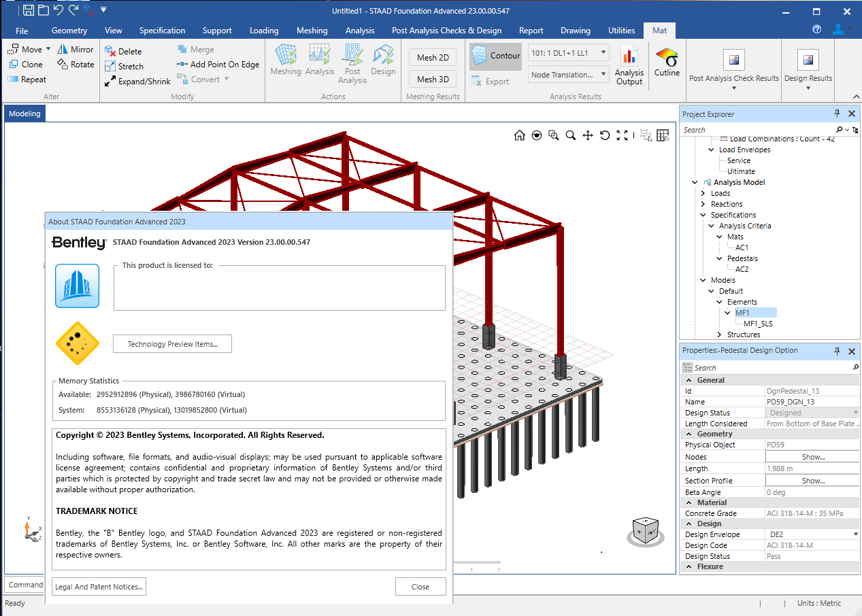Open the Cutline tool
Viewport: 862px width, 616px height.
pyautogui.click(x=667, y=62)
